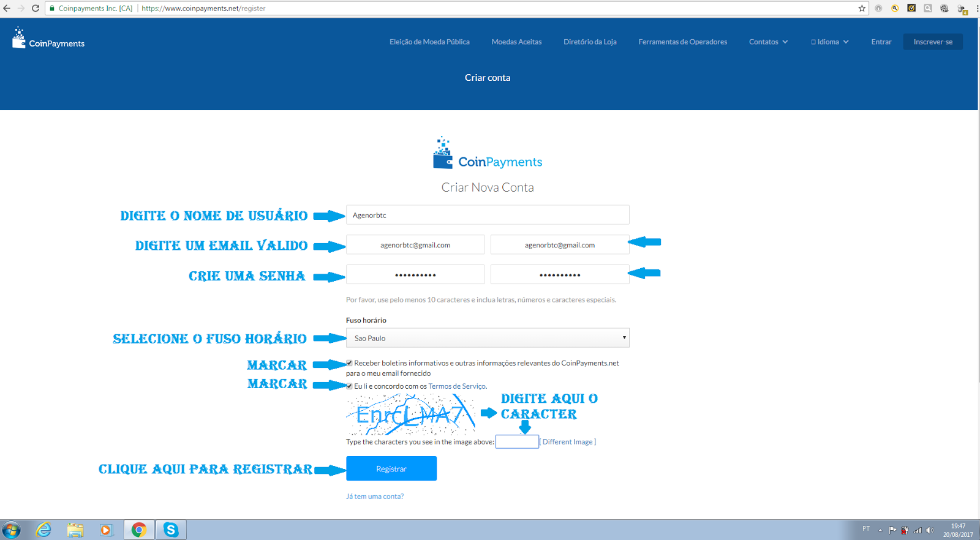Click the power plug tray icon

tap(905, 530)
